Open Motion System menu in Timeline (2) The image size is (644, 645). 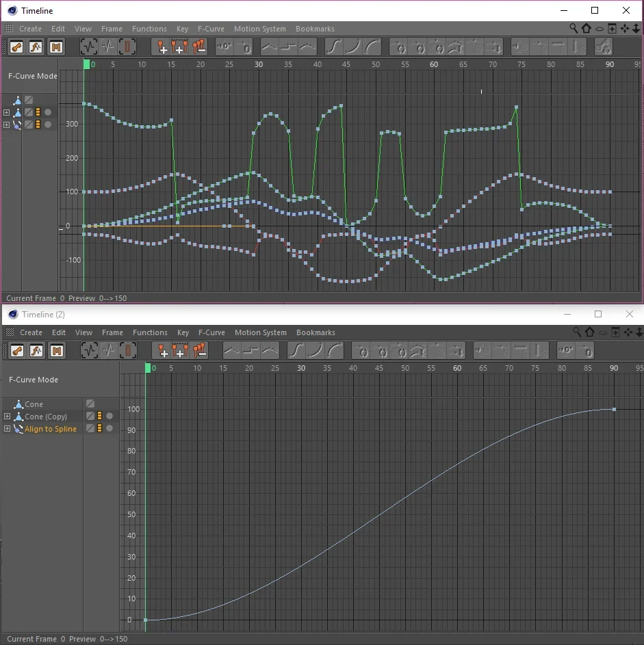click(261, 332)
